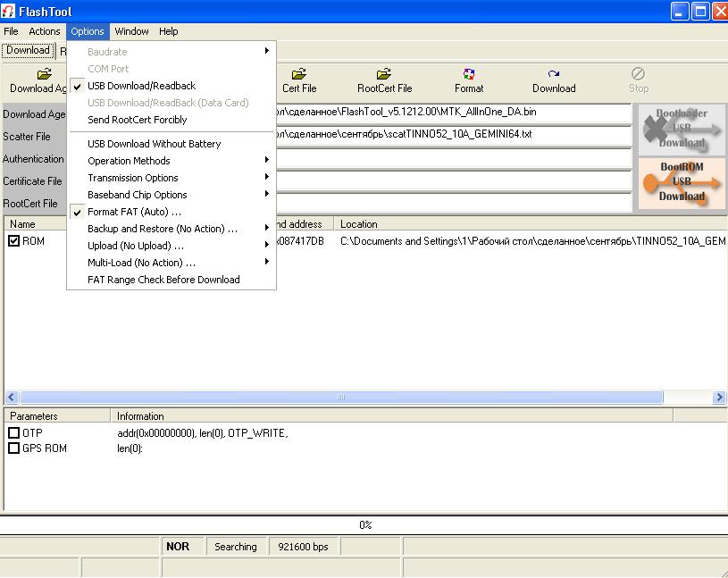Expand the Transmission Options submenu
The image size is (728, 578).
pos(172,178)
